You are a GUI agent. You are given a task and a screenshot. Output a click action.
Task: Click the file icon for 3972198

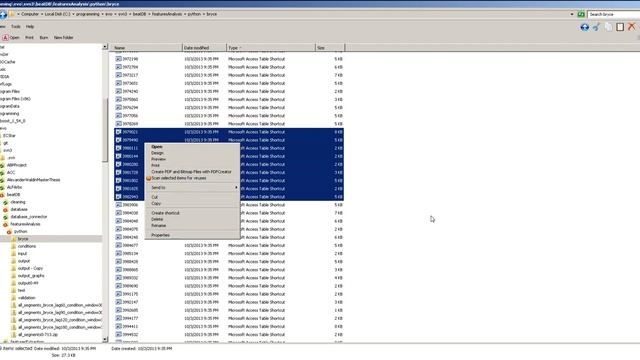(118, 59)
